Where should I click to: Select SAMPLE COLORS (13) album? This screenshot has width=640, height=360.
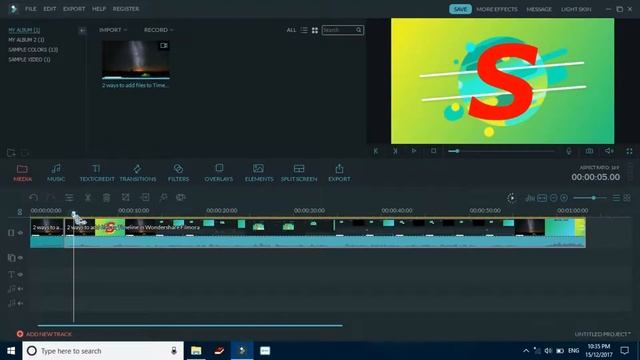tap(33, 50)
